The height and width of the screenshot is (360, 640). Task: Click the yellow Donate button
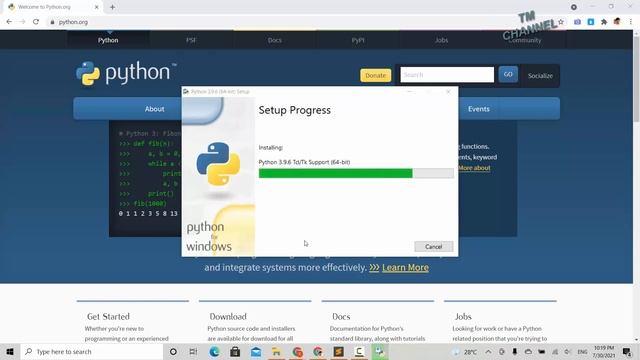click(x=376, y=75)
